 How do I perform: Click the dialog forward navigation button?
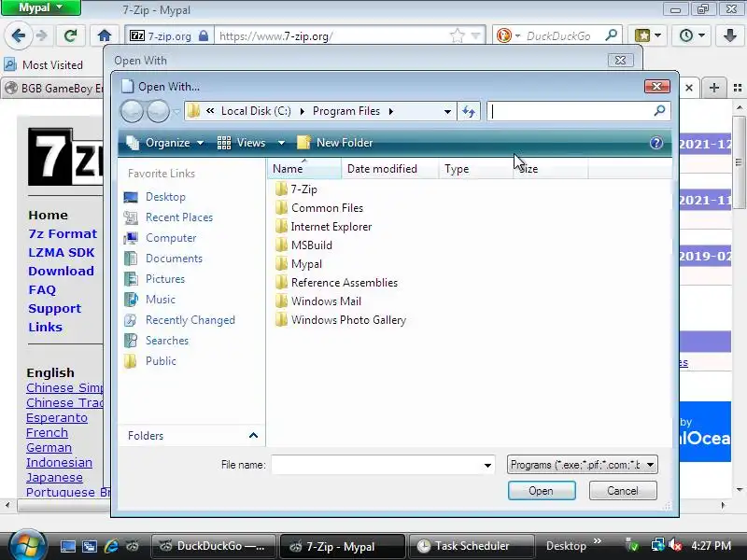(158, 111)
